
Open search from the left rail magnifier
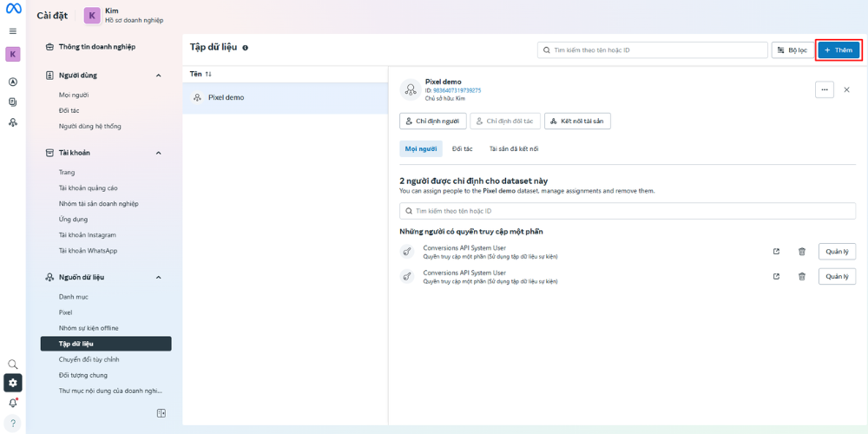tap(13, 365)
